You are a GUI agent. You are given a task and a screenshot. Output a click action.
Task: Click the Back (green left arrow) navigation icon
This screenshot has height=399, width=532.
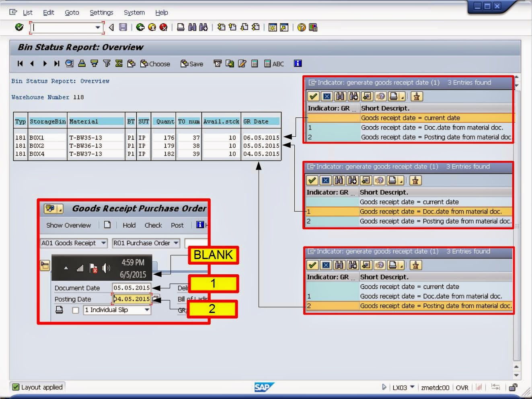point(140,27)
